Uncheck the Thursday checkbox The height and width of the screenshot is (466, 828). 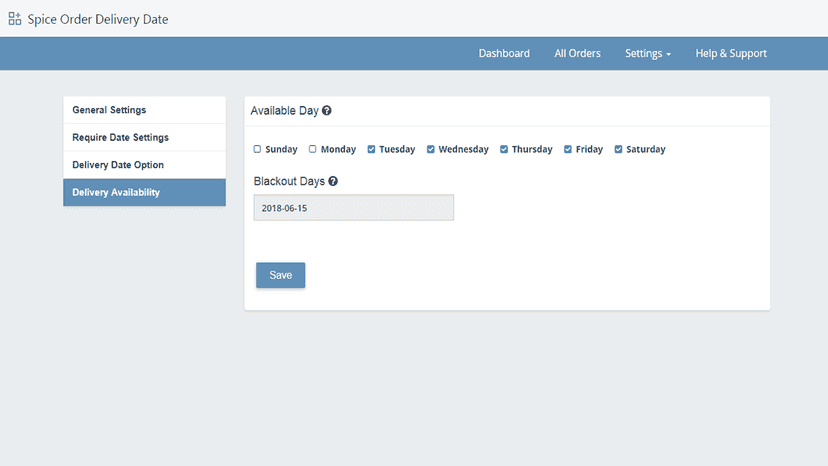[504, 149]
